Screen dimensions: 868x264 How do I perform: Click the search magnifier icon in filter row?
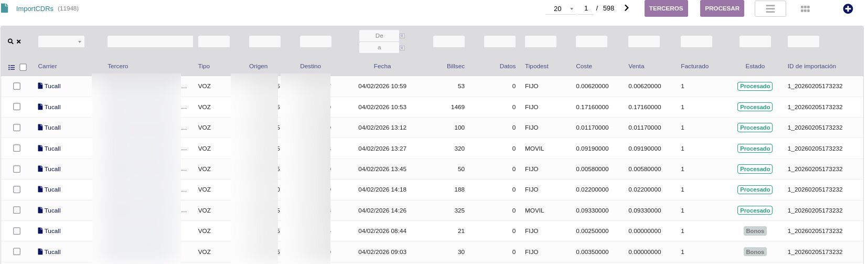pyautogui.click(x=10, y=41)
